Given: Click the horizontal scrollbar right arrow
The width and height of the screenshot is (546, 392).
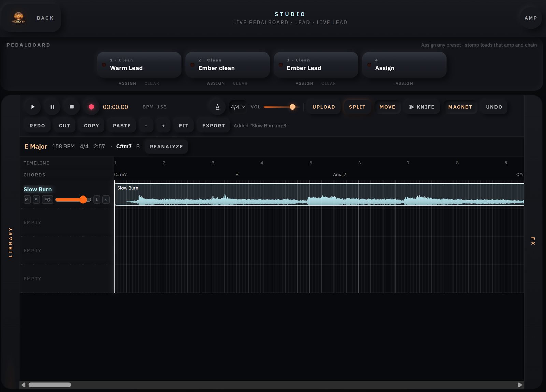Looking at the screenshot, I should tap(520, 385).
